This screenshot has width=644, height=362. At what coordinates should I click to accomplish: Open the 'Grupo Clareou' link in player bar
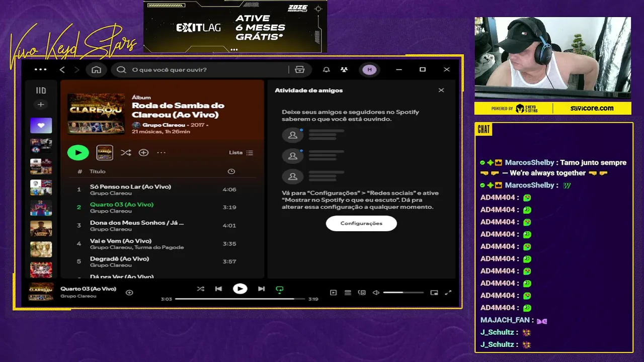point(78,296)
